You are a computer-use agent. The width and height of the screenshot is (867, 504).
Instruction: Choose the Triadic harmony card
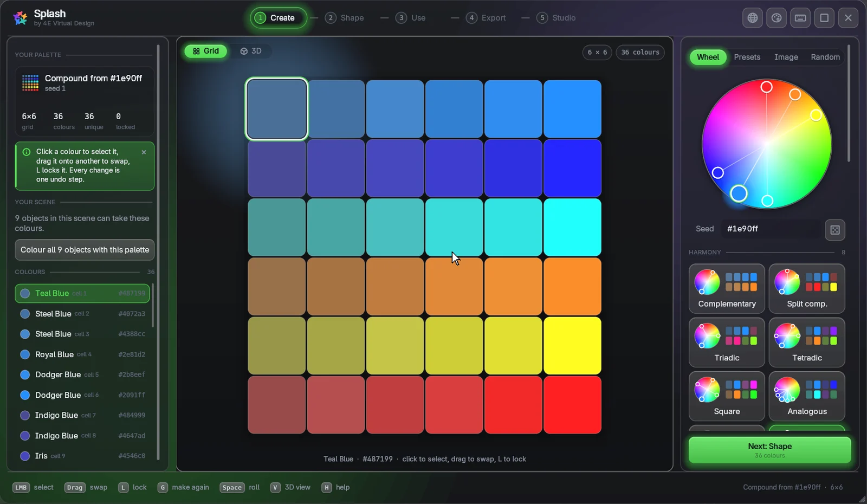coord(727,343)
